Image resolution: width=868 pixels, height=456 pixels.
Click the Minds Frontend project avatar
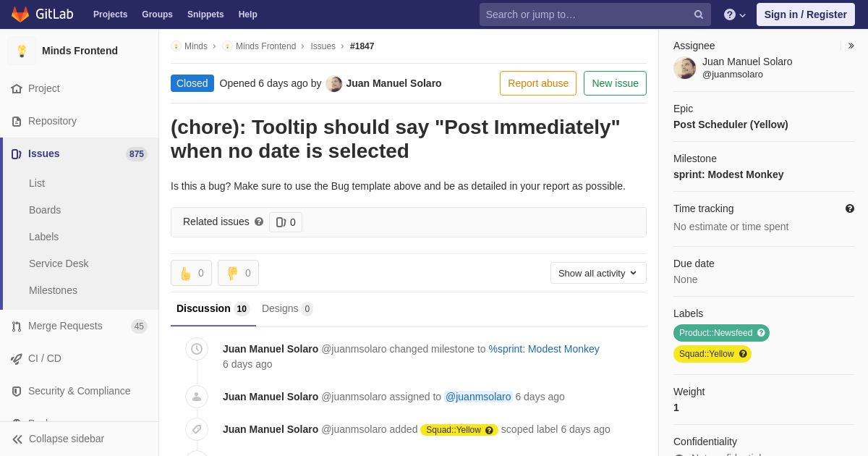pos(22,51)
